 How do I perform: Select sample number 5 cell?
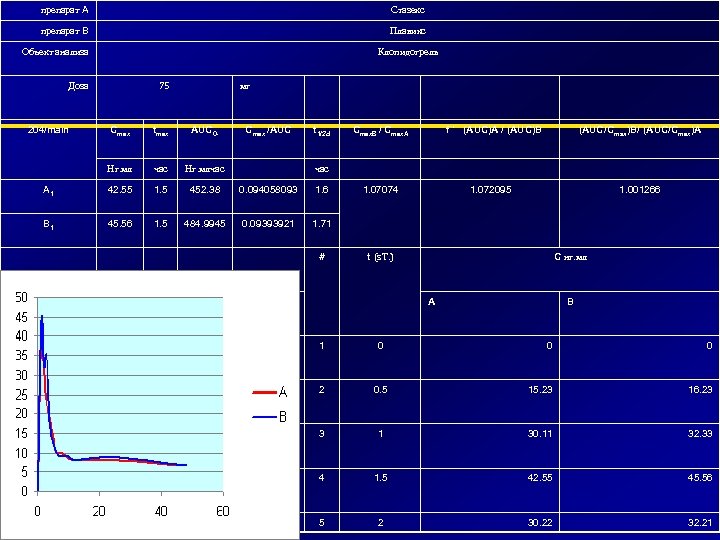point(322,523)
